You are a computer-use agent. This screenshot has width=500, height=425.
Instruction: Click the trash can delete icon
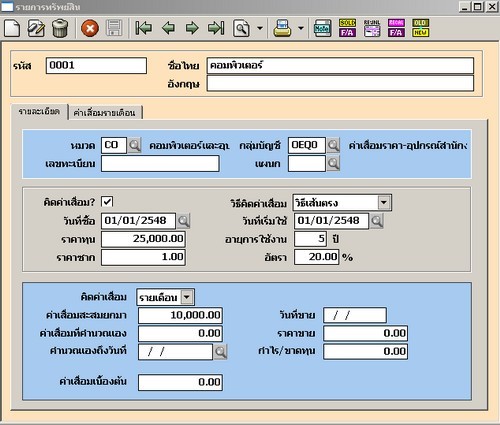tap(60, 28)
